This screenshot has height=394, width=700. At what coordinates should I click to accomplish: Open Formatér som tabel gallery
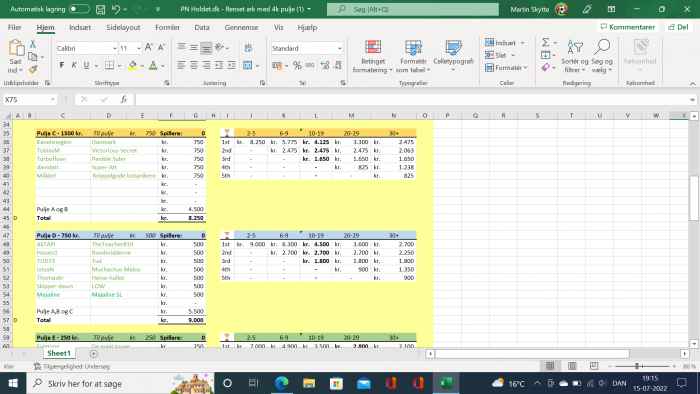click(413, 57)
